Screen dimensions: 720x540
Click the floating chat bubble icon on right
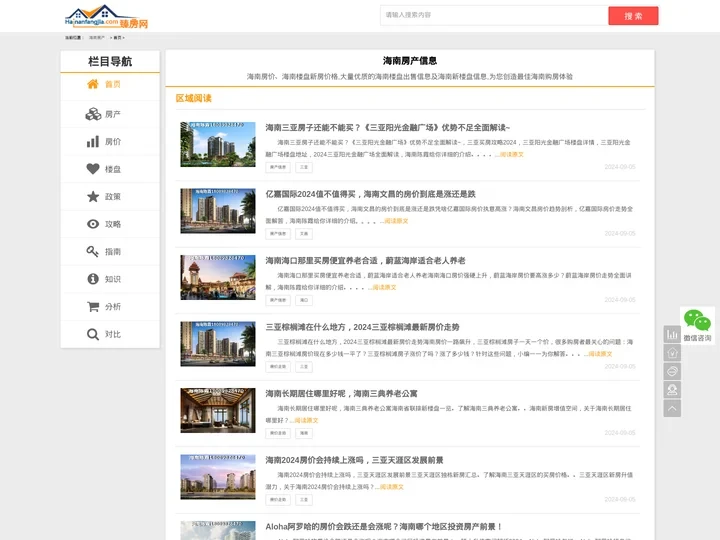click(672, 371)
